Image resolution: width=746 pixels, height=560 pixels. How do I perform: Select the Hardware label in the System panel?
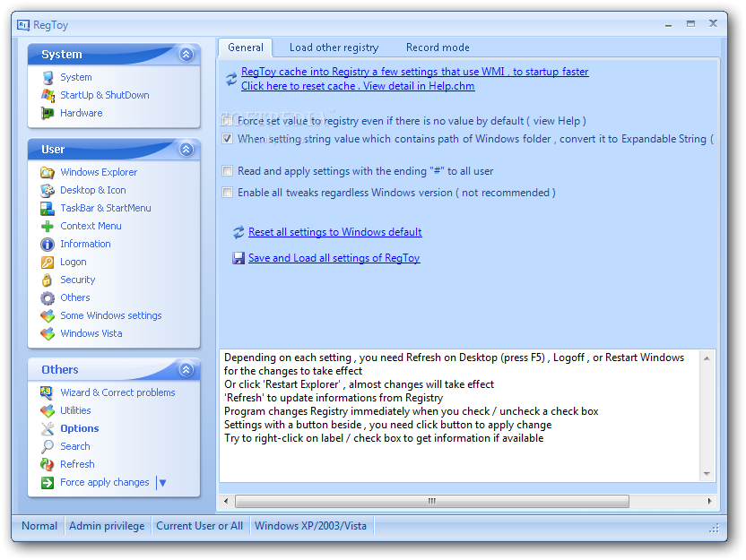(x=82, y=113)
